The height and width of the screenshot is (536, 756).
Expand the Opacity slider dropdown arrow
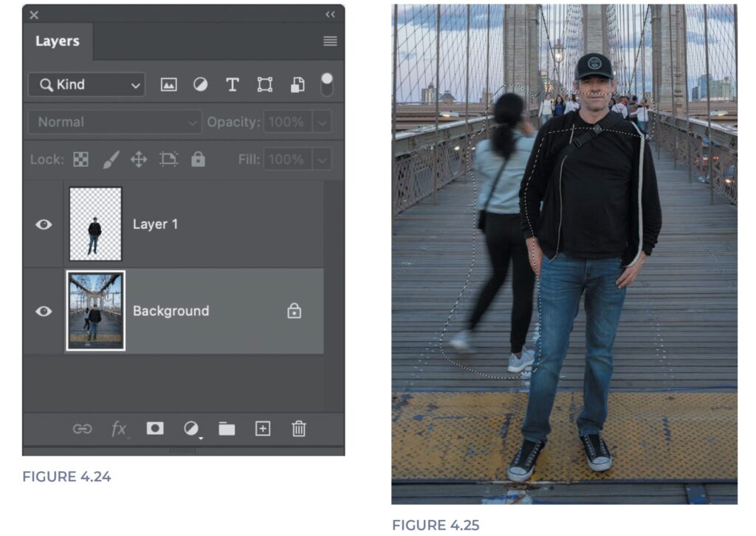click(322, 122)
